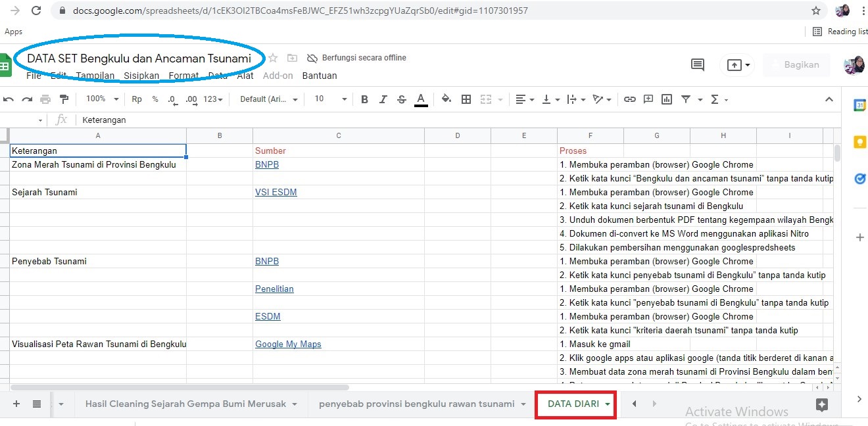Open Google Keep side panel
The image size is (868, 426).
[859, 142]
